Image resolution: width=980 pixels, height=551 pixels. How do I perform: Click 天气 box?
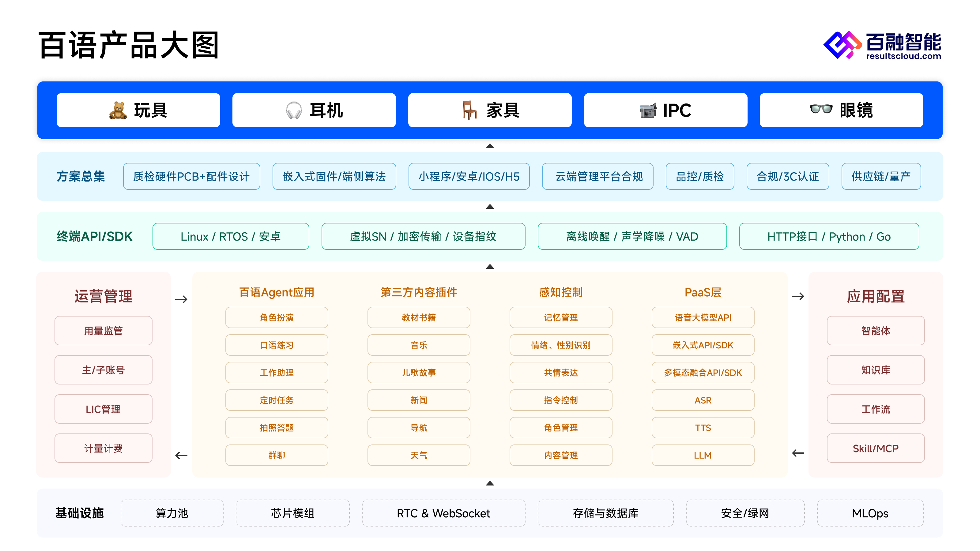pyautogui.click(x=419, y=455)
